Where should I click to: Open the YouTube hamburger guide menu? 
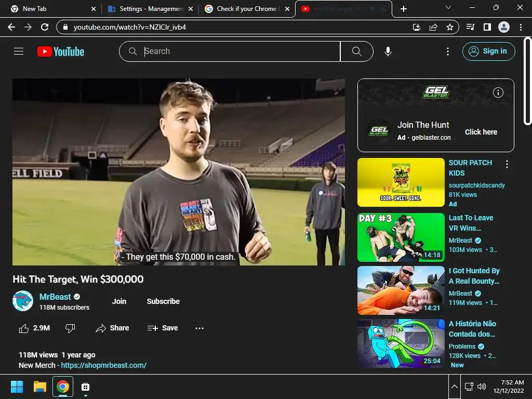19,51
